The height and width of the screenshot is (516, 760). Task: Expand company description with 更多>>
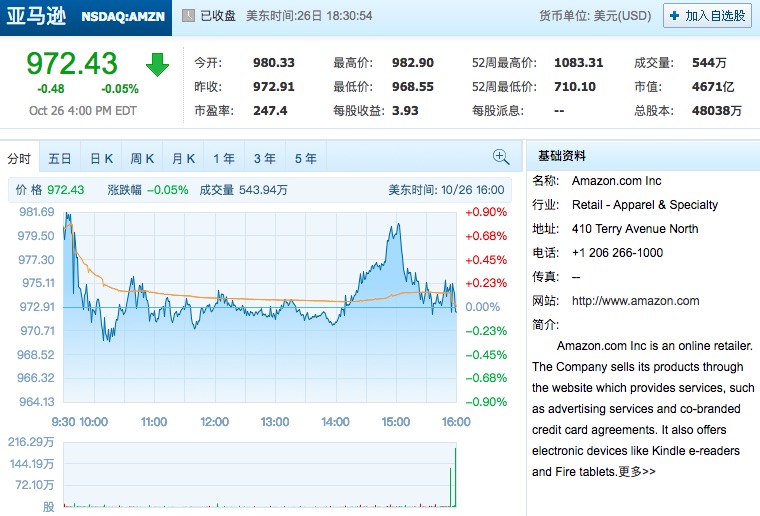[x=637, y=471]
